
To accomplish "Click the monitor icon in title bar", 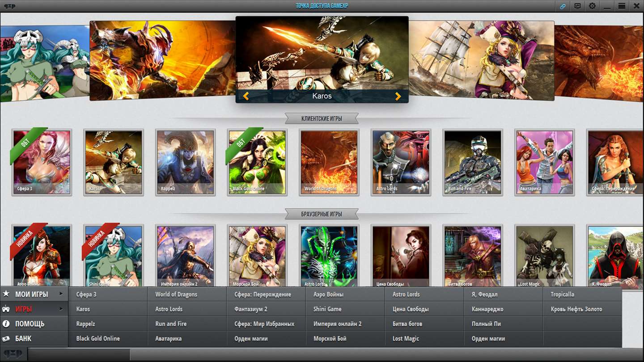I will coord(577,6).
